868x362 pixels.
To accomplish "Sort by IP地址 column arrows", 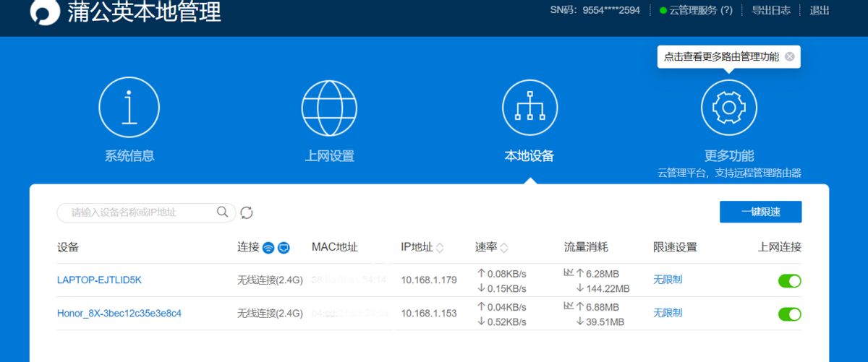I will coord(440,248).
